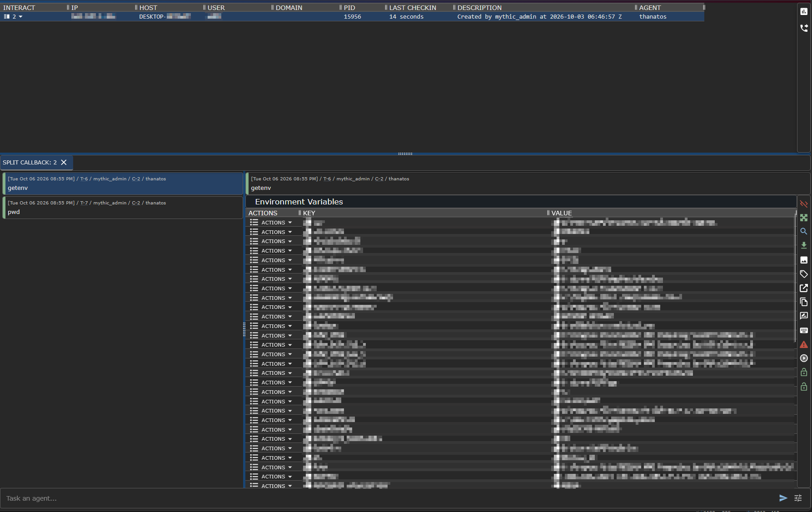Click the image screenshot icon in sidebar
This screenshot has width=812, height=512.
coord(804,260)
